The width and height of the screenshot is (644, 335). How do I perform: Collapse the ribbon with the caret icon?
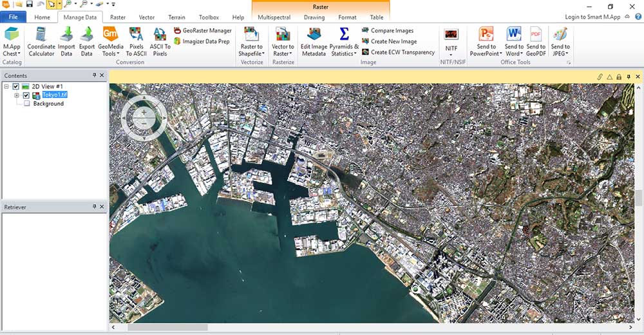(x=627, y=17)
